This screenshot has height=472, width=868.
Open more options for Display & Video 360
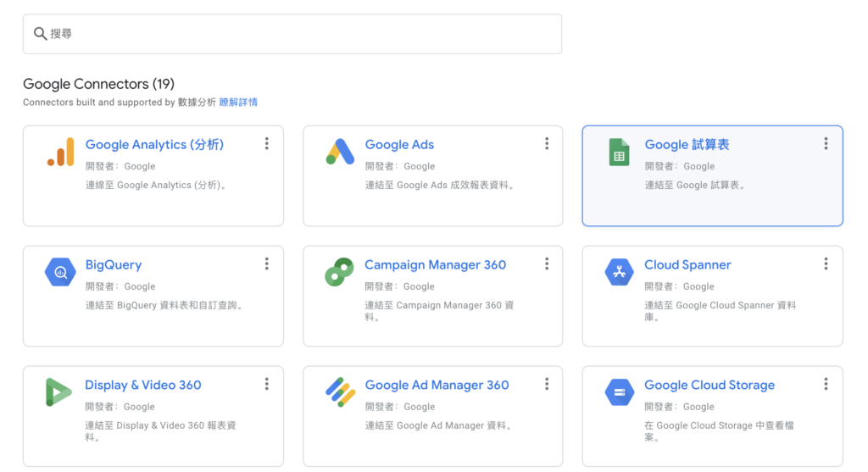(x=267, y=384)
